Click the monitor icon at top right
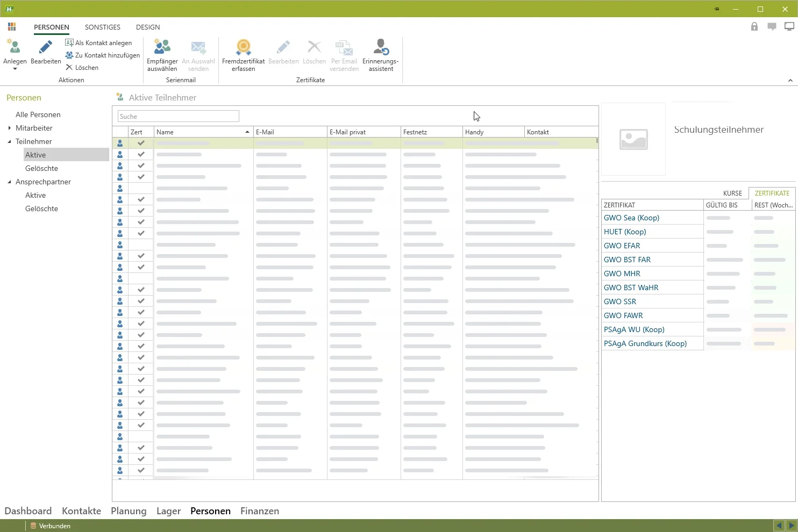 [x=789, y=26]
